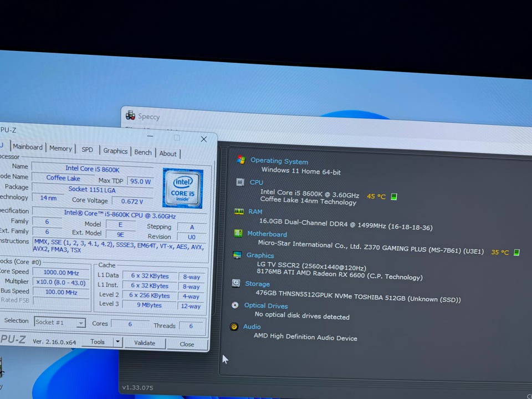The width and height of the screenshot is (532, 399).
Task: Click the CPU chip icon in Speccy
Action: tap(240, 182)
